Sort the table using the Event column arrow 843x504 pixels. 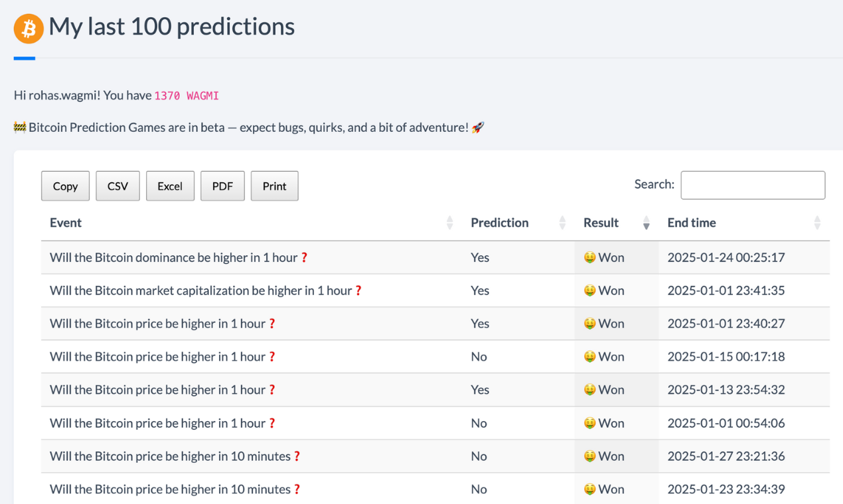449,223
